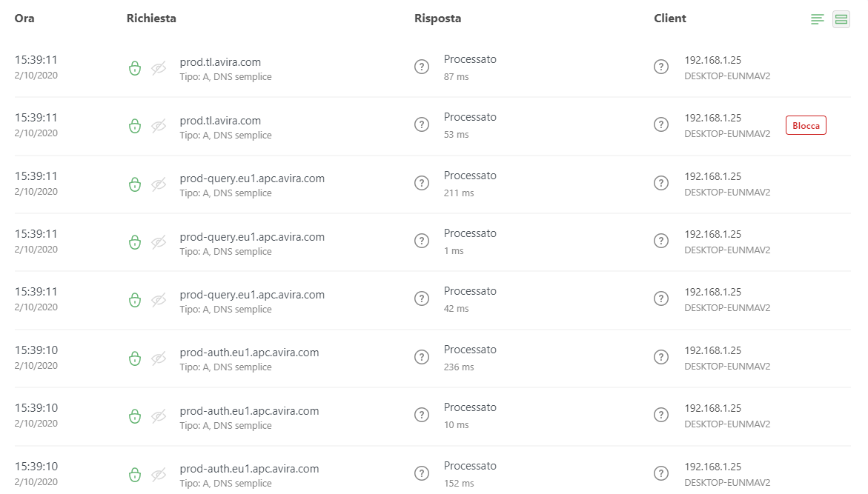The image size is (868, 494).
Task: Click DESKTOP-EUNMAV2 in the 42 ms row
Action: pyautogui.click(x=727, y=308)
